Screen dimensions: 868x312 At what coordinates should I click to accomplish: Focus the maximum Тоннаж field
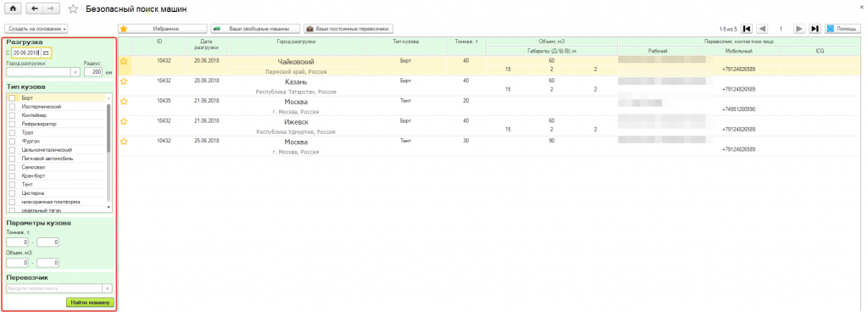tap(48, 242)
